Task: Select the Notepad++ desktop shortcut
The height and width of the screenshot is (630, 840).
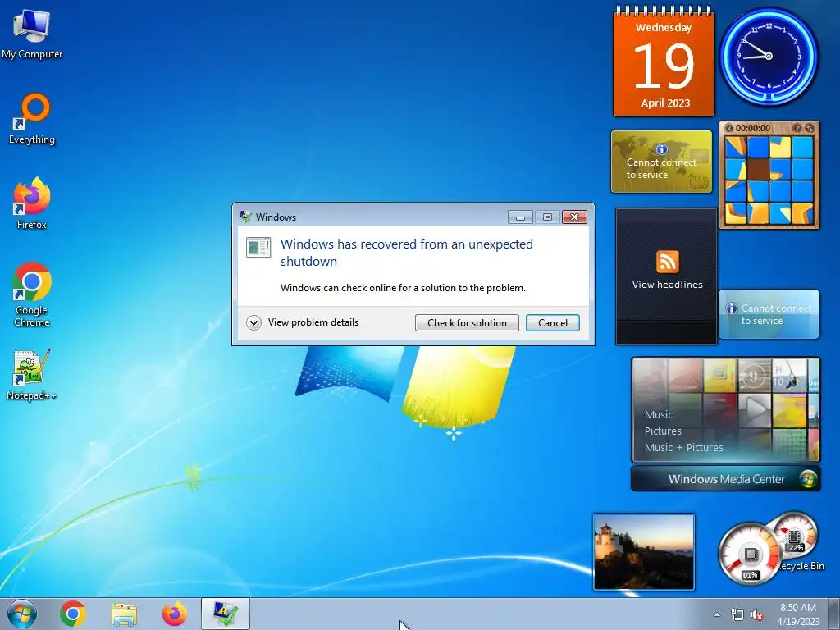Action: point(32,374)
